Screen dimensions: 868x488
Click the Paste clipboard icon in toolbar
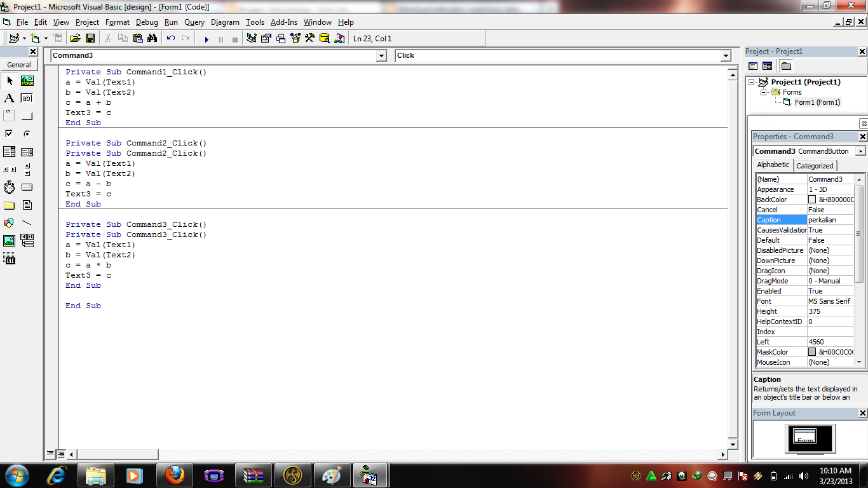(138, 38)
